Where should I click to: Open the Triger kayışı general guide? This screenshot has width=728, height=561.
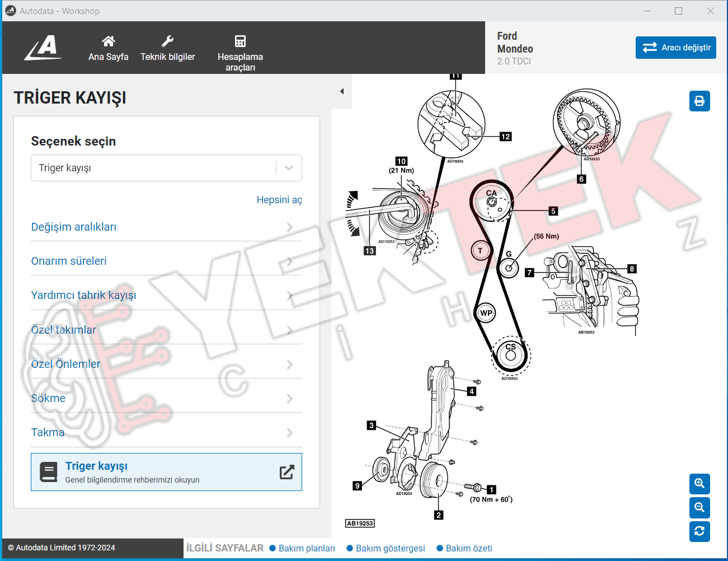click(166, 472)
